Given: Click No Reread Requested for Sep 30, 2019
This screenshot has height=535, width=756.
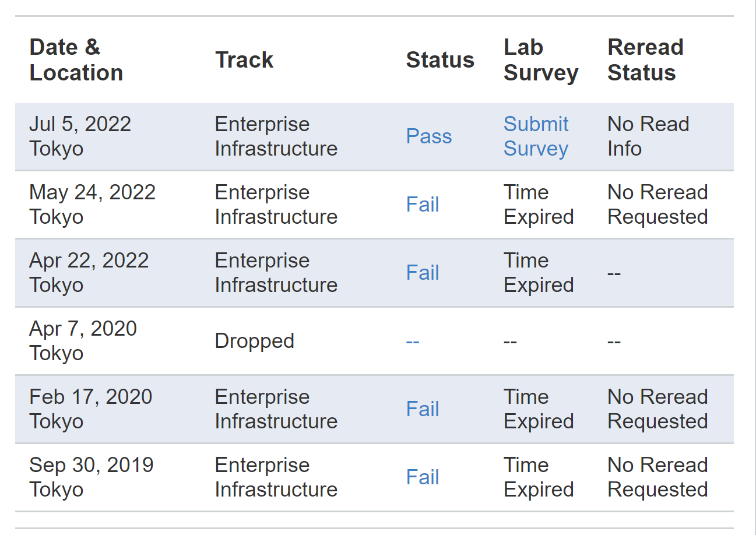Looking at the screenshot, I should pos(657,477).
